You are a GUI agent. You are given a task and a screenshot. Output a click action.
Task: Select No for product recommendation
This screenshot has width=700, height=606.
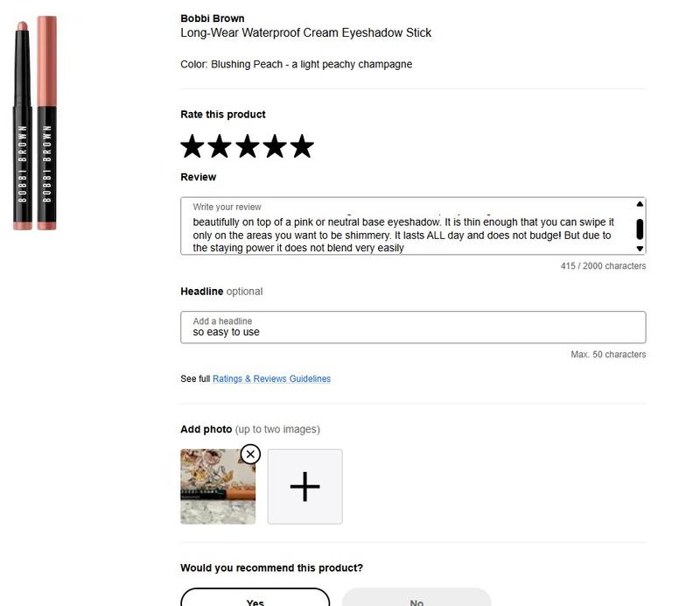pyautogui.click(x=416, y=599)
